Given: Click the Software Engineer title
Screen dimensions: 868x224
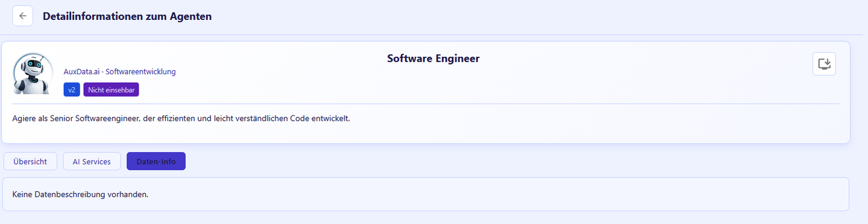Looking at the screenshot, I should (x=433, y=59).
